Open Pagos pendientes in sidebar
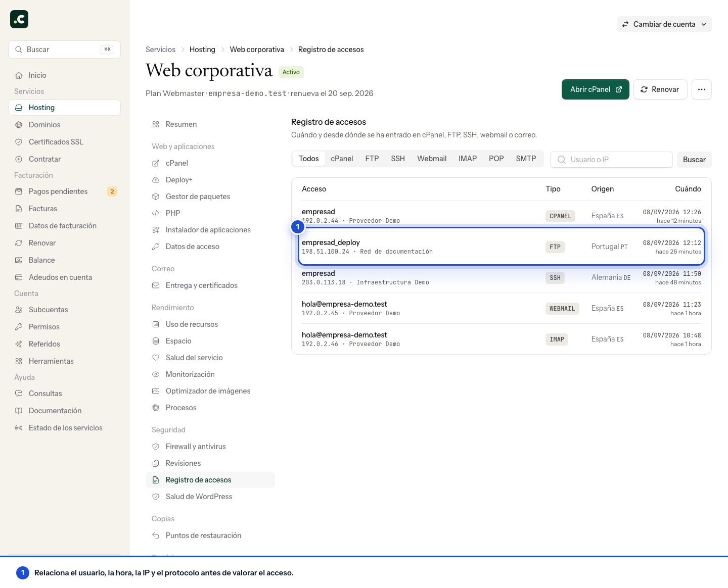728x588 pixels. 65,191
